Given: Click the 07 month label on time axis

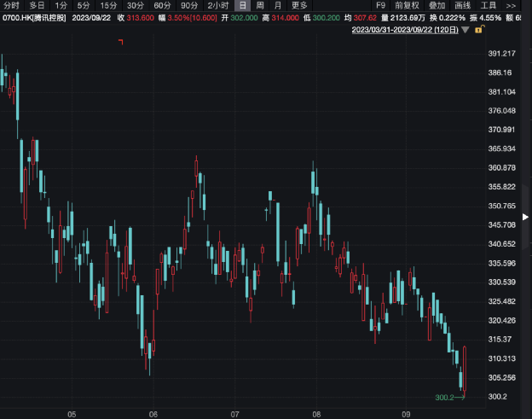Looking at the screenshot, I should point(234,414).
